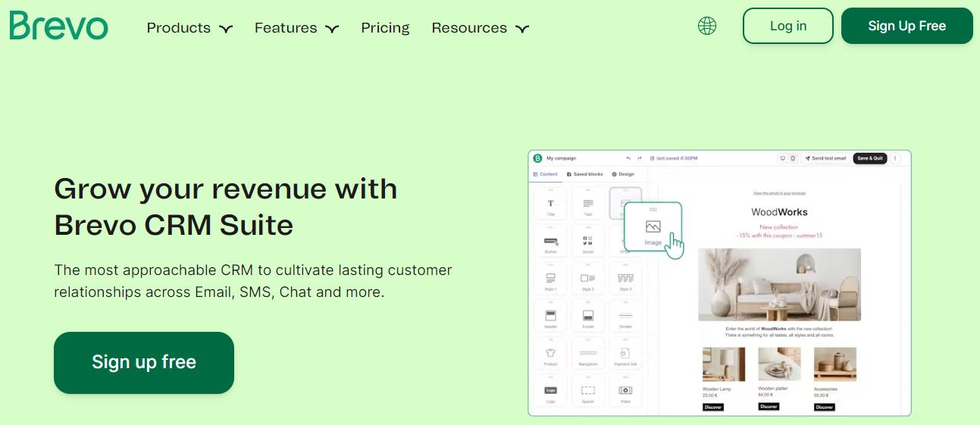Select the mobile preview icon in the editor
This screenshot has height=425, width=980.
click(793, 158)
